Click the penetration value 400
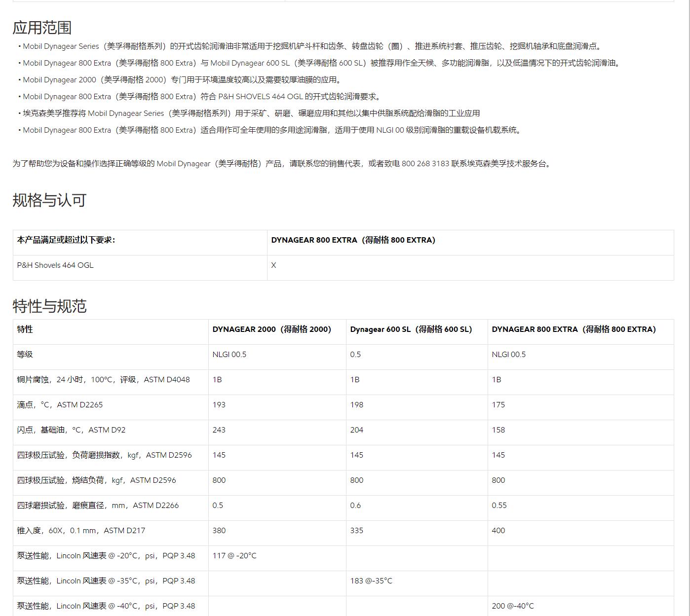 tap(498, 531)
